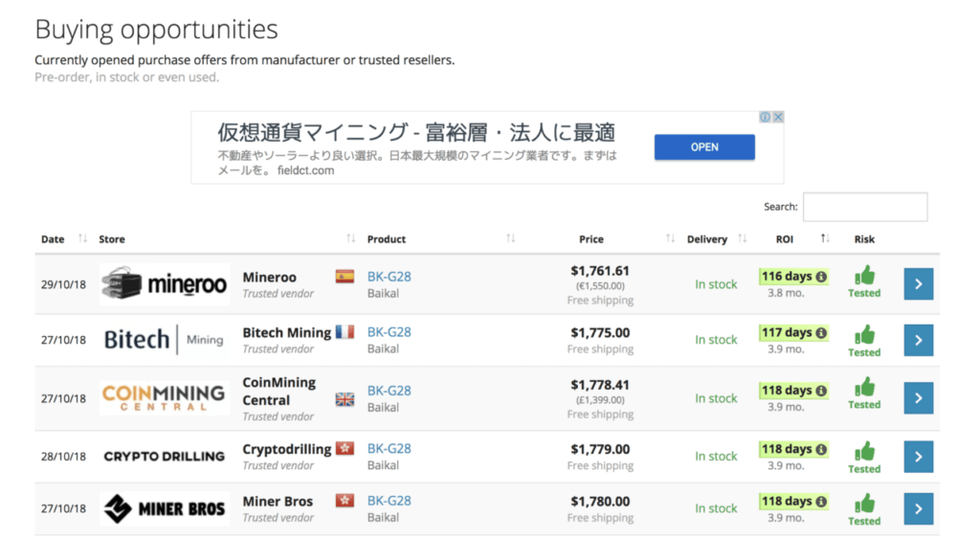Click the ROI info icon in Bitech Mining row
The image size is (980, 538).
[x=821, y=332]
